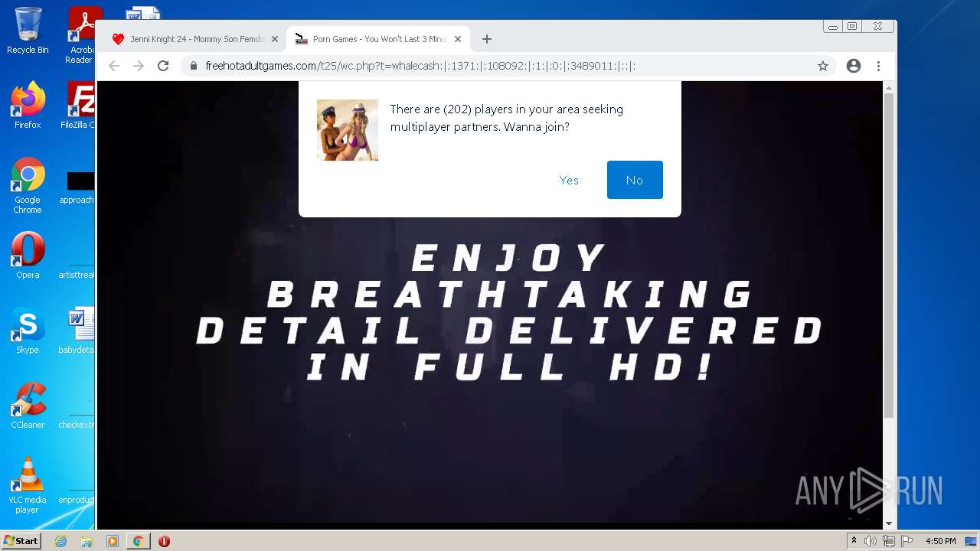Image resolution: width=980 pixels, height=551 pixels.
Task: Click Show Desktop button
Action: 972,541
